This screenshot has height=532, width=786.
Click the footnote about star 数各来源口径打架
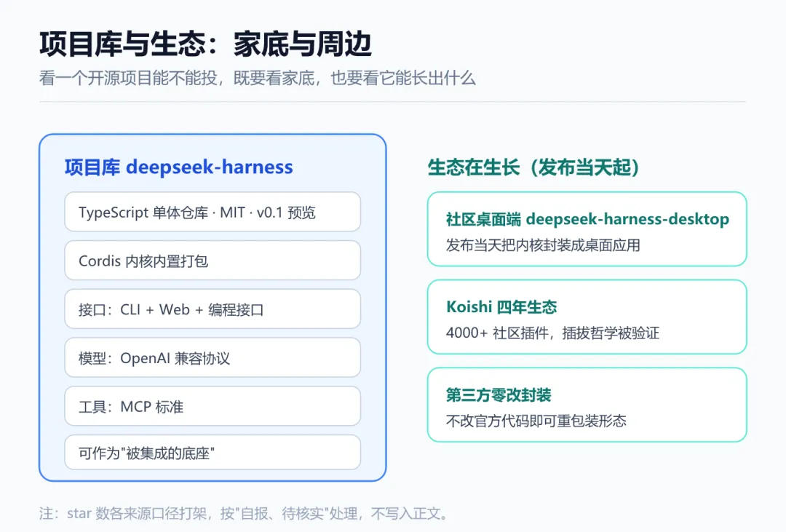(x=244, y=514)
